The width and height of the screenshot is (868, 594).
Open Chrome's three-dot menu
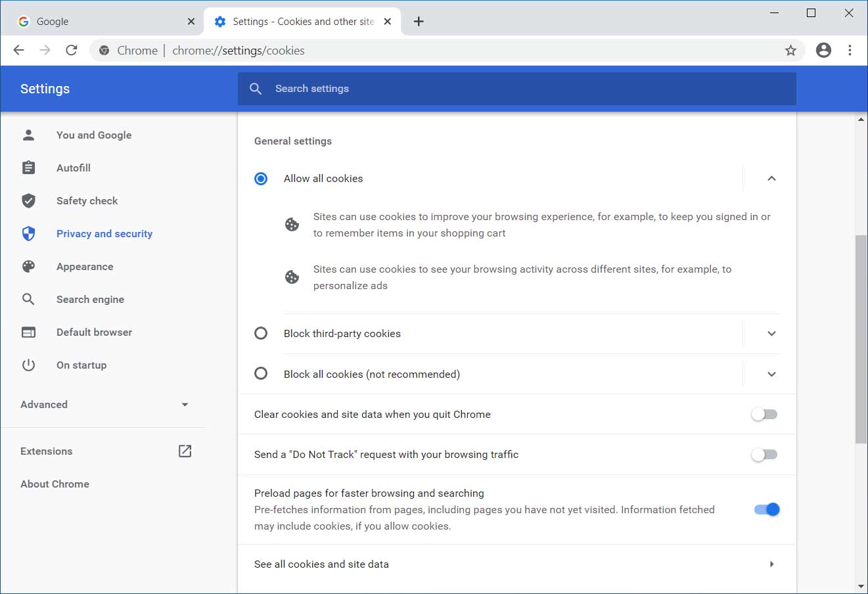click(850, 50)
